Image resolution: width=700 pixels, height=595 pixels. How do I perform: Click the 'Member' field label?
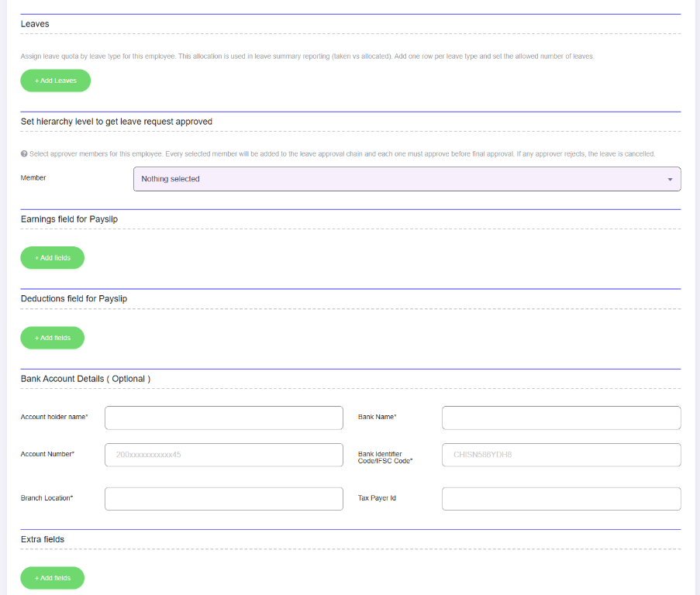pos(33,177)
